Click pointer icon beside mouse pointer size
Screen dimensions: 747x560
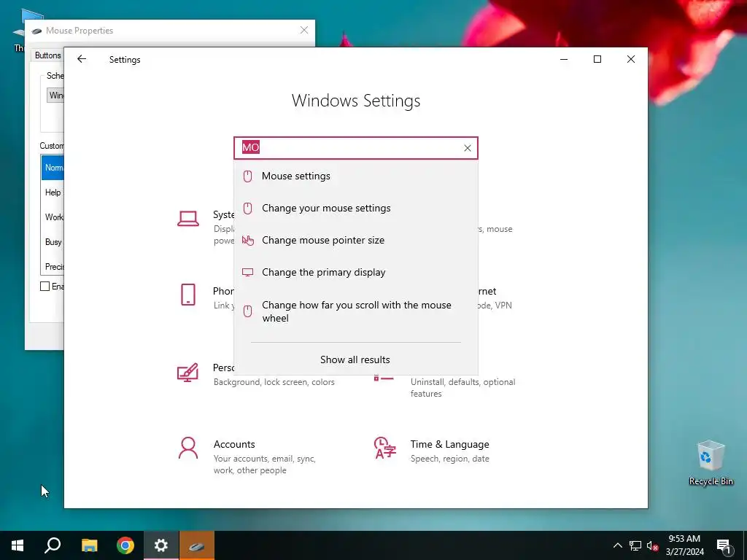248,240
